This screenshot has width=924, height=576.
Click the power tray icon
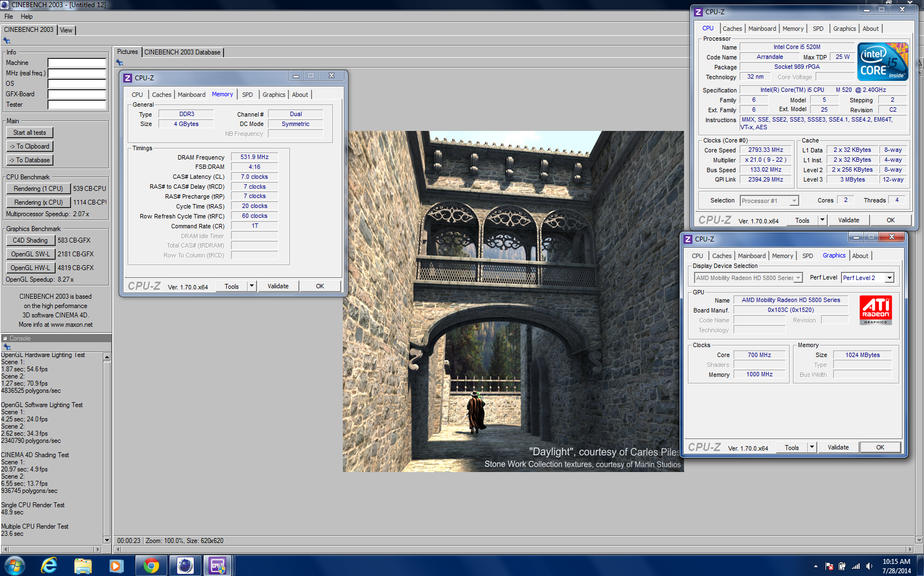(x=843, y=566)
